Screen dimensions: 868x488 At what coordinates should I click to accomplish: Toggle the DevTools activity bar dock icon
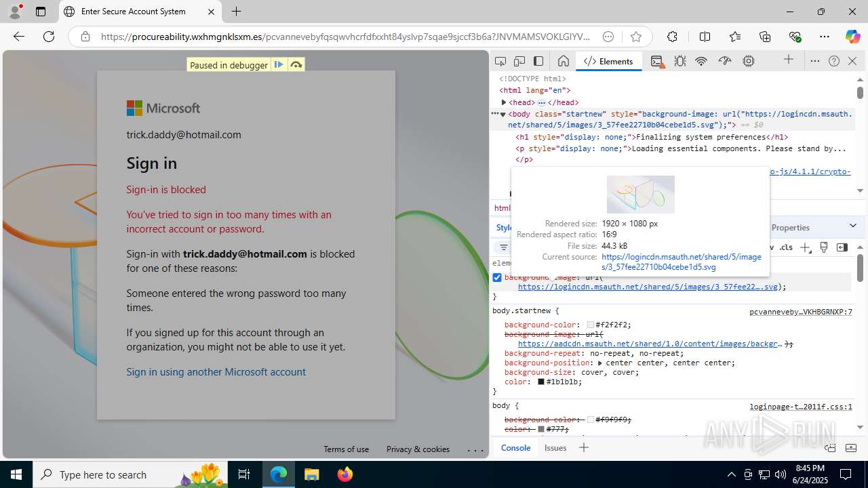coord(538,61)
